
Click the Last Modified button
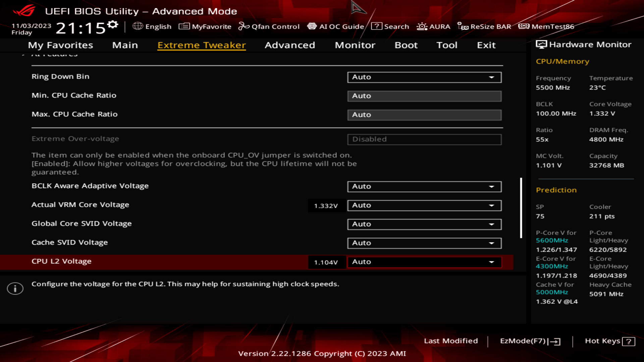point(451,341)
